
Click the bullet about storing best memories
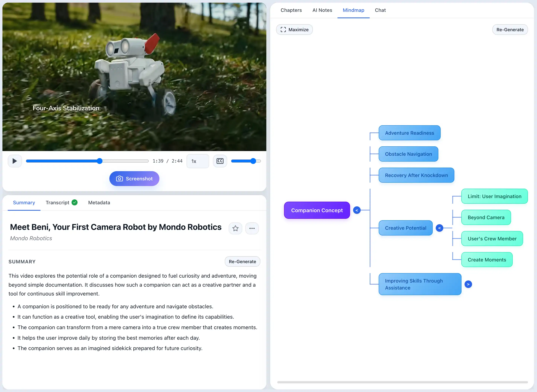tap(108, 338)
